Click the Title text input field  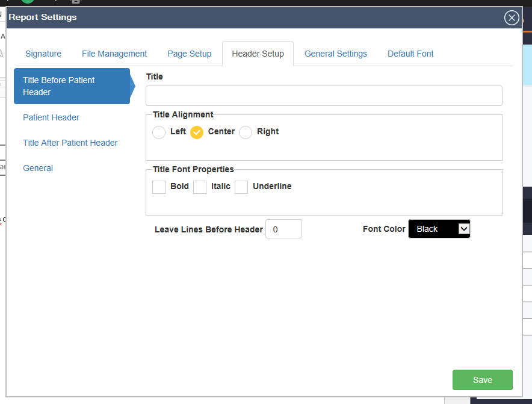[324, 96]
